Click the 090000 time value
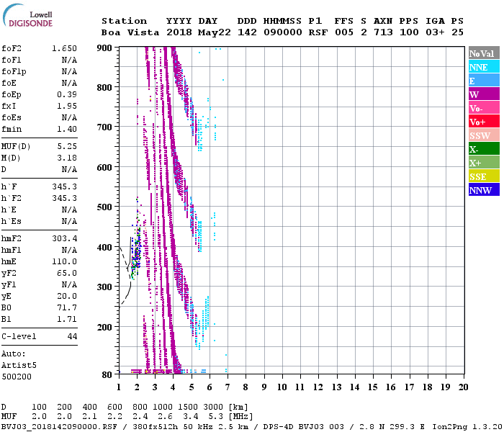The image size is (504, 432). click(283, 32)
